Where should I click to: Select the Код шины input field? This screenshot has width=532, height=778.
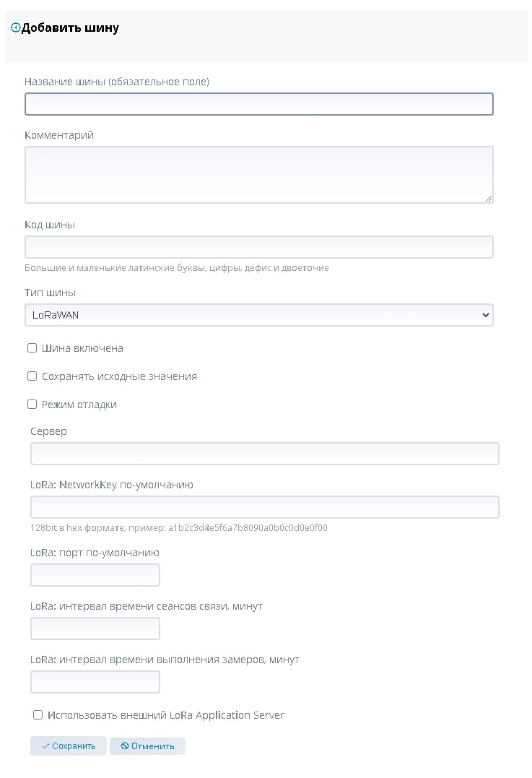pyautogui.click(x=258, y=247)
